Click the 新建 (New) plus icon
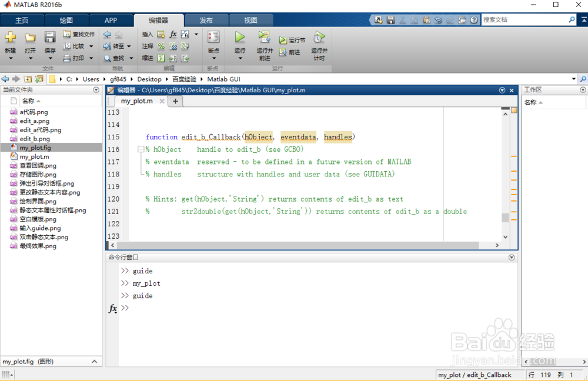 [x=10, y=37]
